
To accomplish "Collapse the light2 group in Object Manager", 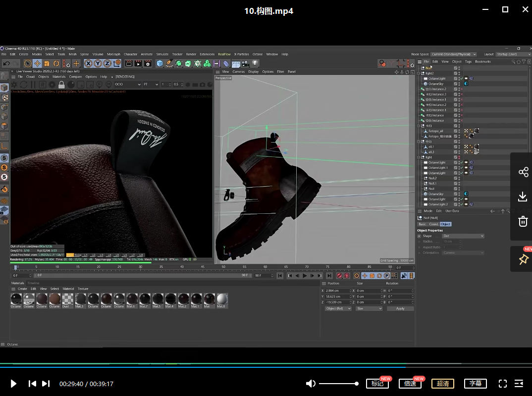I will (419, 73).
